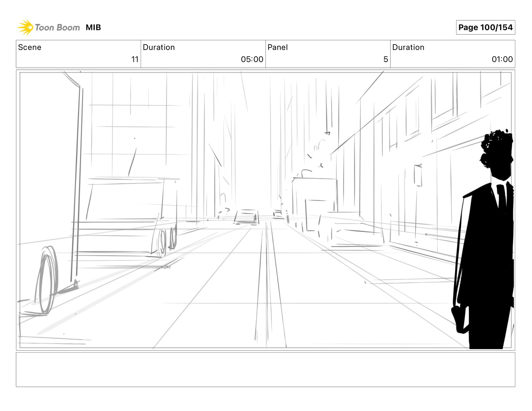Select the scene number 11 value
Viewport: 532px width, 411px height.
coord(135,59)
